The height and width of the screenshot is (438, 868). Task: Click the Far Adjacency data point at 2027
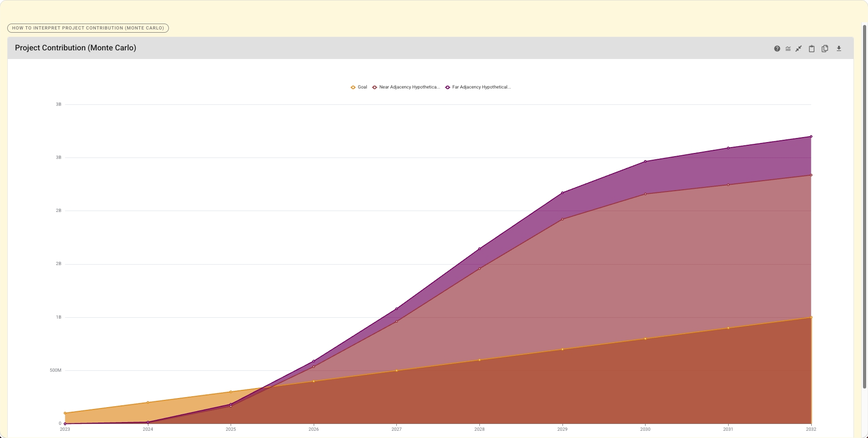pyautogui.click(x=396, y=309)
